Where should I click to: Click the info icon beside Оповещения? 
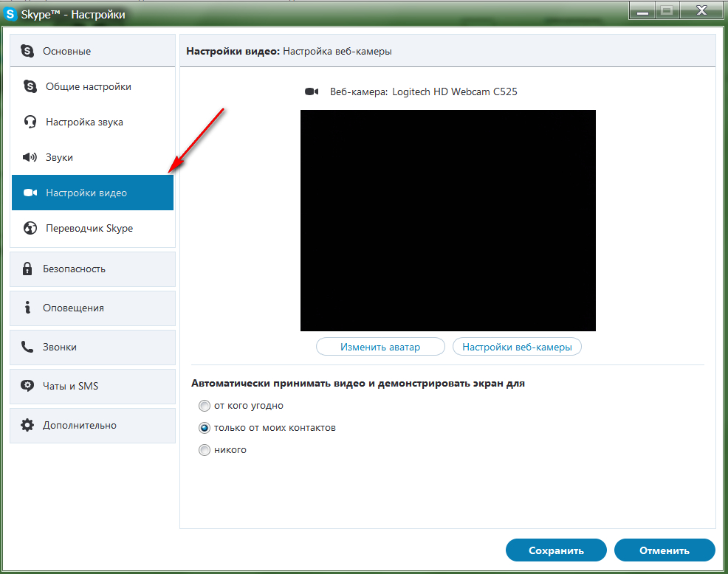click(27, 307)
